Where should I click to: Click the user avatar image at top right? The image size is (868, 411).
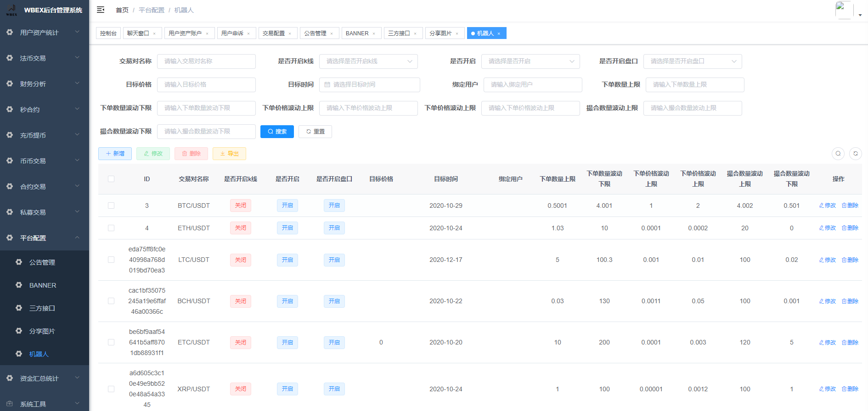coord(844,10)
